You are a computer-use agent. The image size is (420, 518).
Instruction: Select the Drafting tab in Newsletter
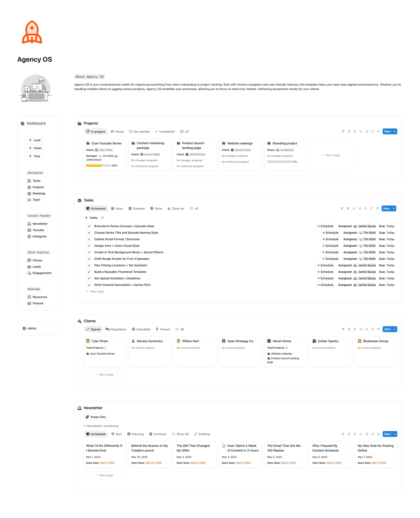(202, 434)
